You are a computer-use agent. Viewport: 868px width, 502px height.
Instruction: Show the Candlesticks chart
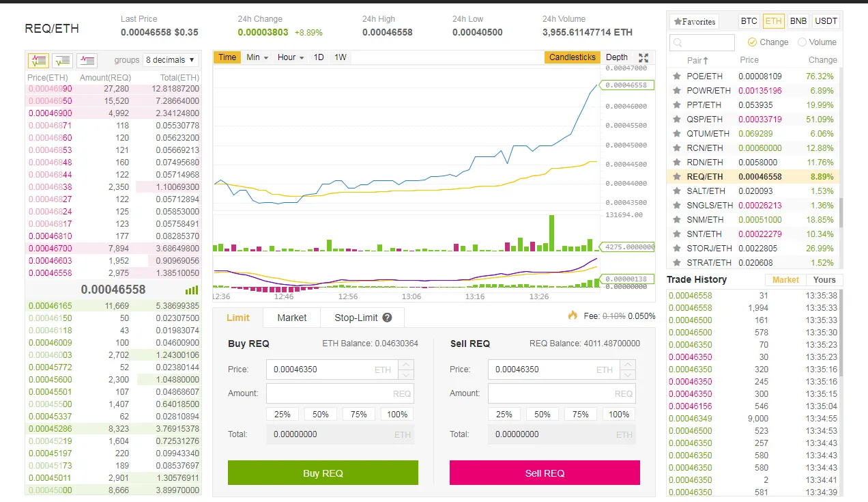coord(572,57)
